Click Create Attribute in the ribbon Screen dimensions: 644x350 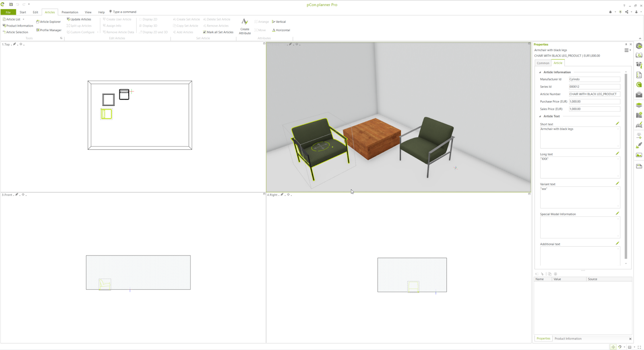click(x=245, y=26)
